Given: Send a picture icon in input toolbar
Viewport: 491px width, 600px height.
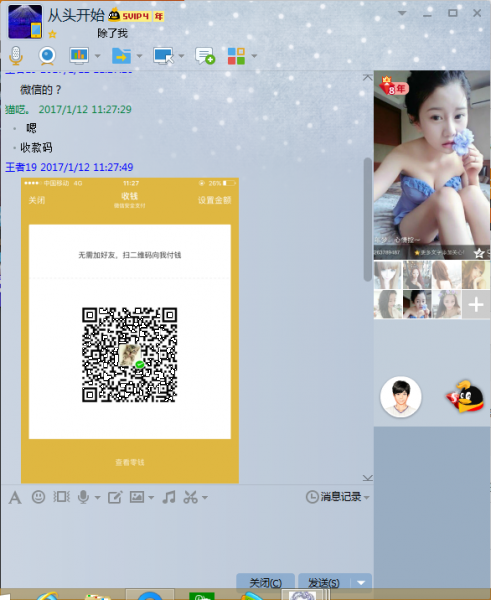Looking at the screenshot, I should coord(137,497).
